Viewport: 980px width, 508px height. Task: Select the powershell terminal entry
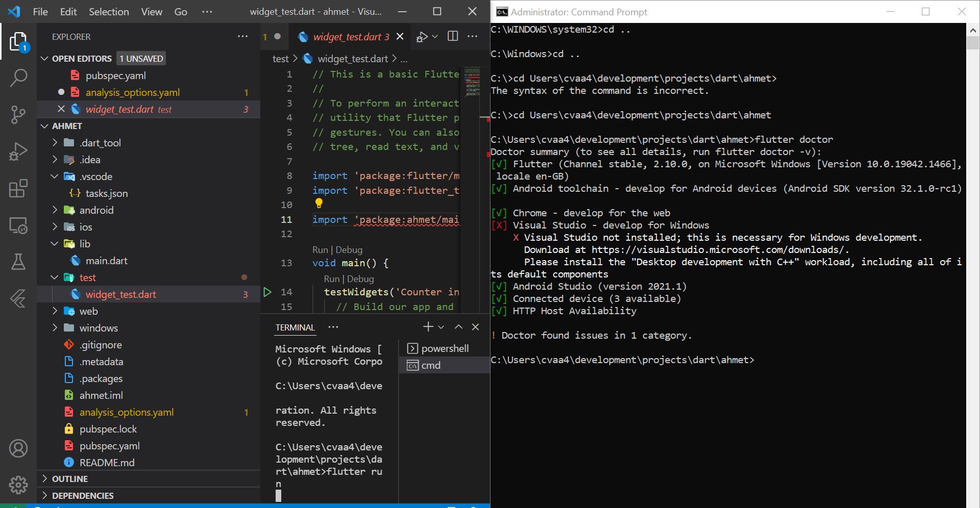(444, 348)
